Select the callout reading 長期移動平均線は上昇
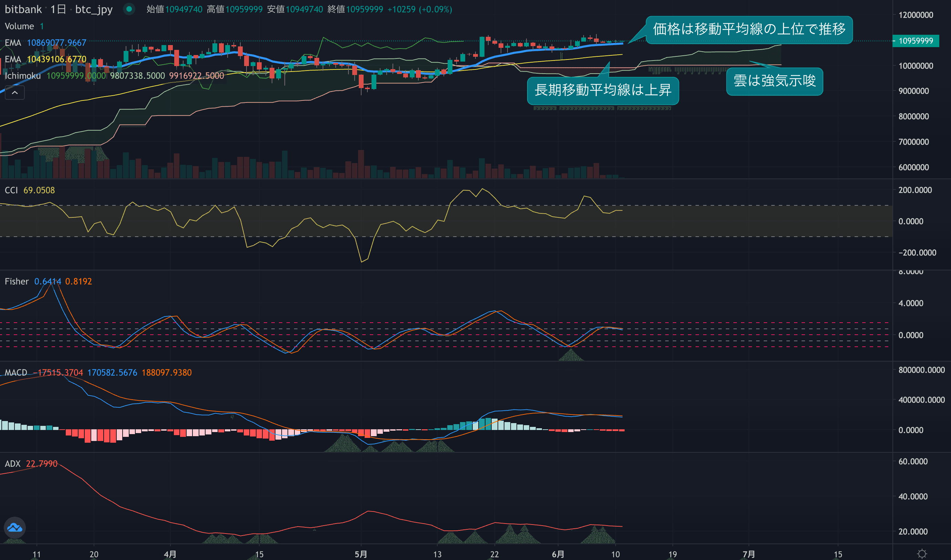The height and width of the screenshot is (560, 951). (x=603, y=90)
